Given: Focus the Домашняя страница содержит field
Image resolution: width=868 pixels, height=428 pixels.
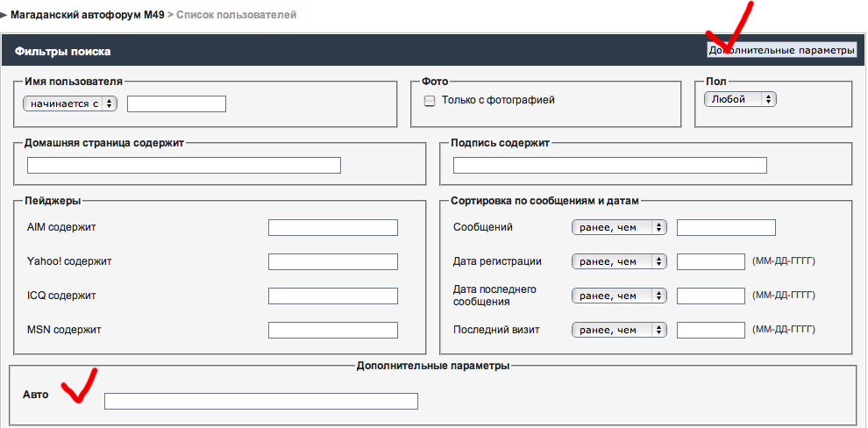Looking at the screenshot, I should click(184, 166).
